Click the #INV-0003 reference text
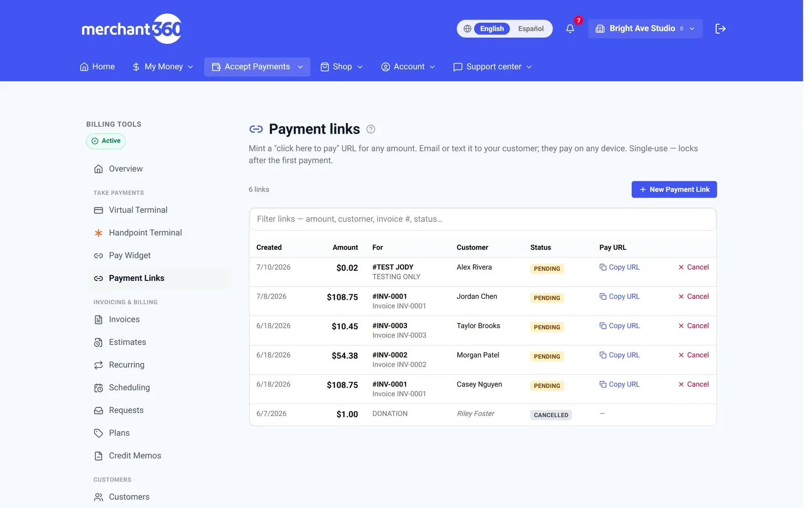 (390, 326)
